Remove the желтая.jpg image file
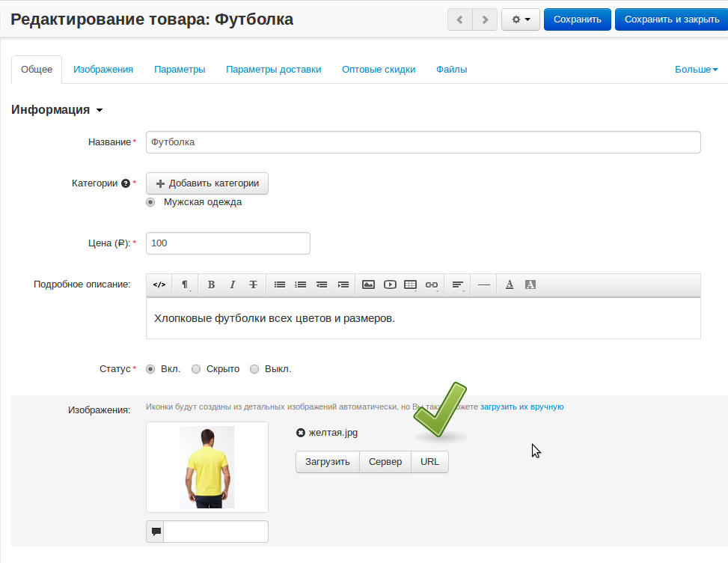 (x=301, y=433)
